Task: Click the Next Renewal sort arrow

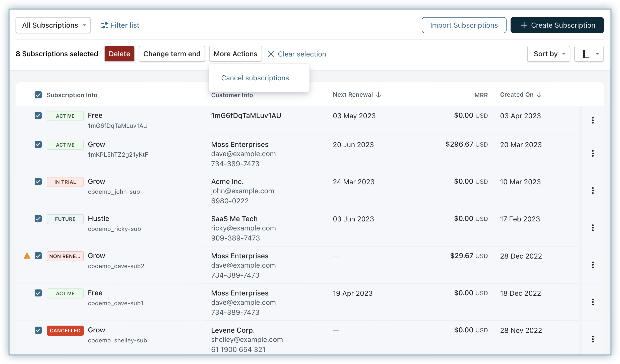Action: 379,95
